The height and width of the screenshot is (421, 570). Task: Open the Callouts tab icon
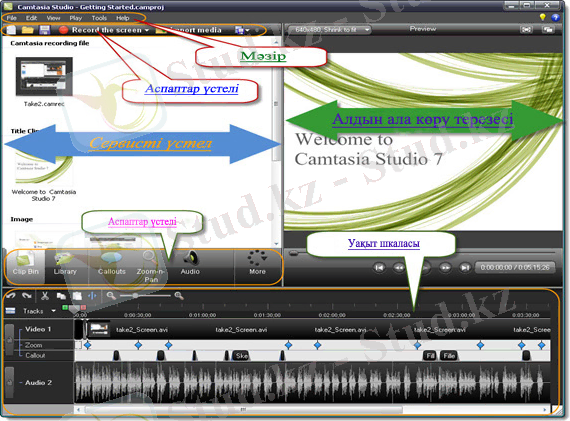112,265
